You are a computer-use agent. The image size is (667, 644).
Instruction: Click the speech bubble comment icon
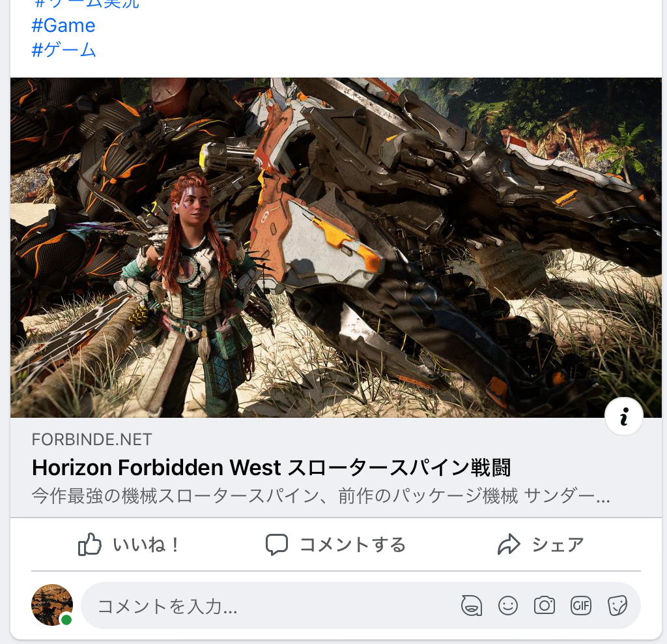click(x=277, y=544)
